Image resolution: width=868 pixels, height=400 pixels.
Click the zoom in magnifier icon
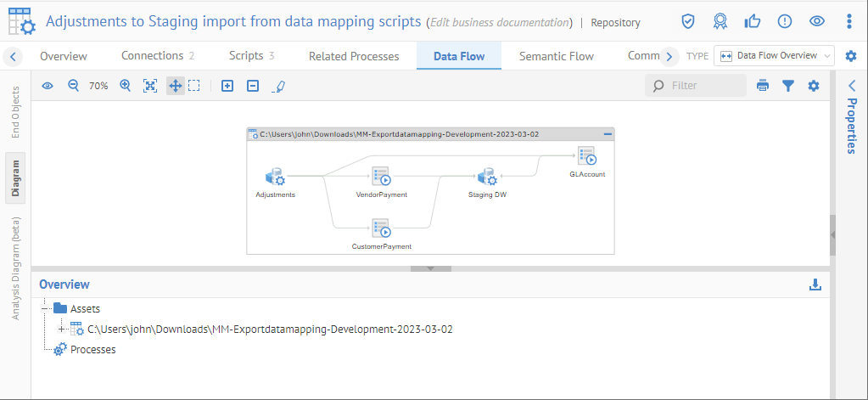125,86
